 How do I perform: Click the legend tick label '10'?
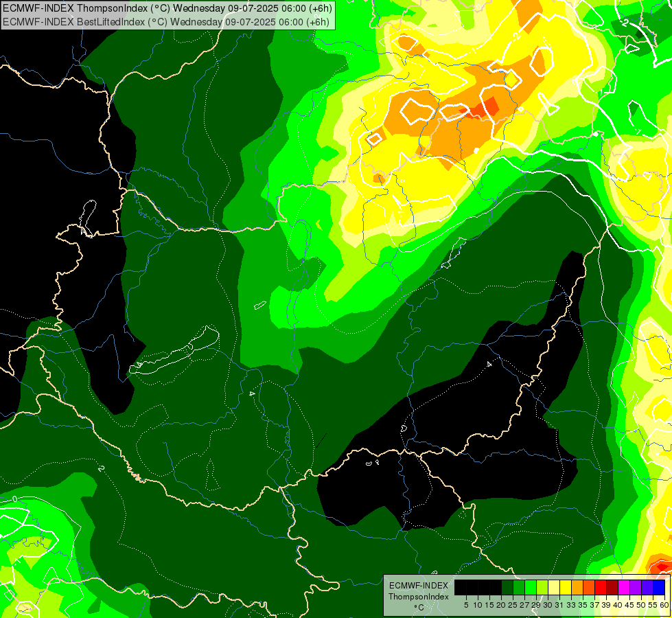click(478, 605)
